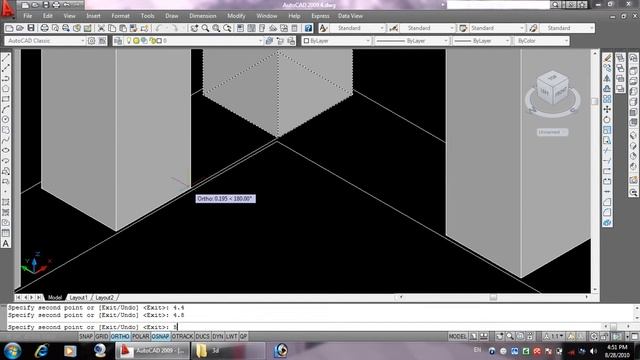Viewport: 640px width, 360px height.
Task: Select the Multiline Text A tool
Action: point(6,244)
